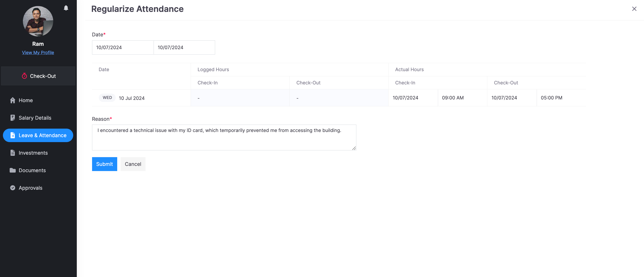Viewport: 644px width, 277px height.
Task: Close the Regularize Attendance panel
Action: (x=634, y=9)
